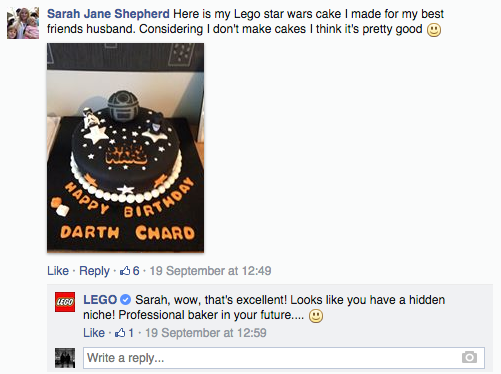The image size is (501, 374).
Task: Open the LEGO page logo avatar
Action: [65, 302]
